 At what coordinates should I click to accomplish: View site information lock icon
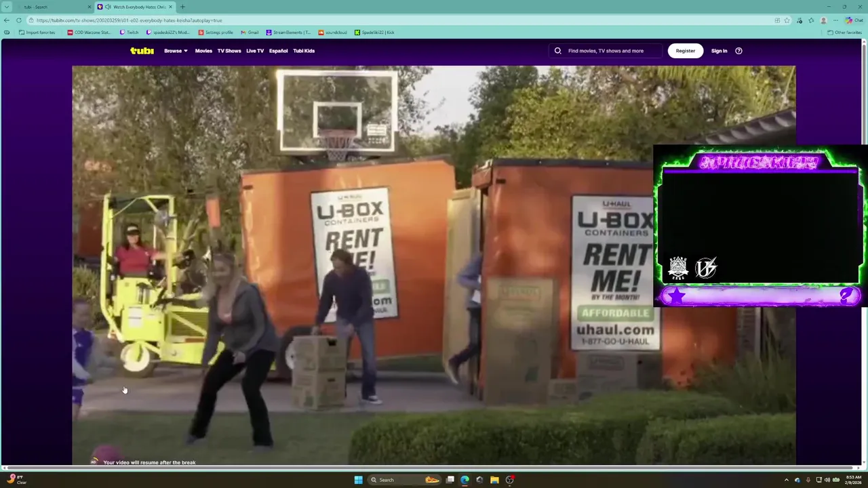coord(31,20)
